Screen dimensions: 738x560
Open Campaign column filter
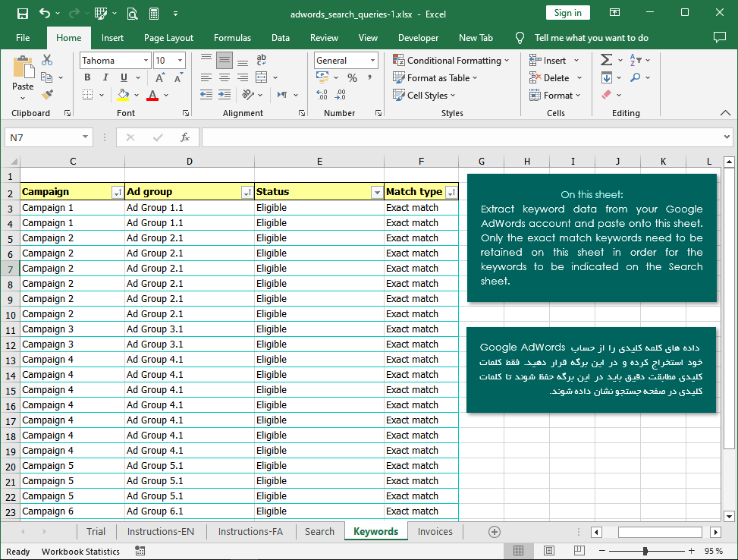click(118, 192)
